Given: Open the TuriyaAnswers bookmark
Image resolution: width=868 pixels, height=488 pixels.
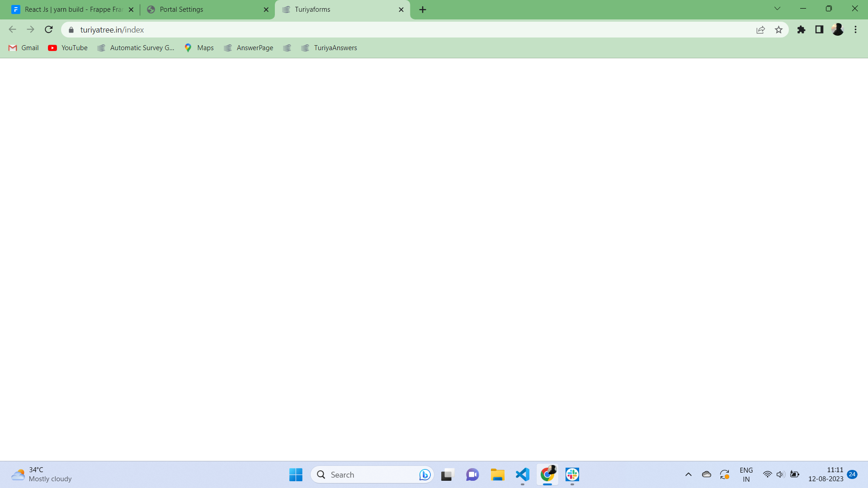Looking at the screenshot, I should [x=329, y=48].
